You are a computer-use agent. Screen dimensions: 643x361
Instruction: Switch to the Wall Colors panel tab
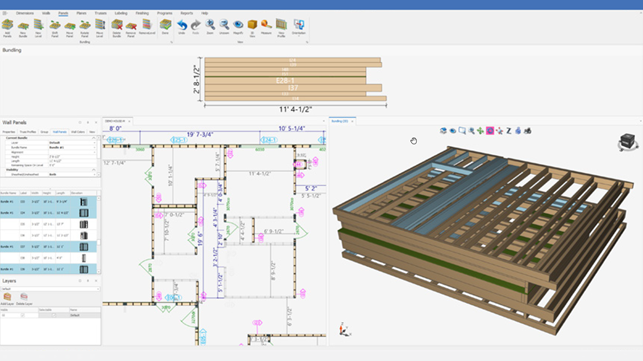(78, 132)
